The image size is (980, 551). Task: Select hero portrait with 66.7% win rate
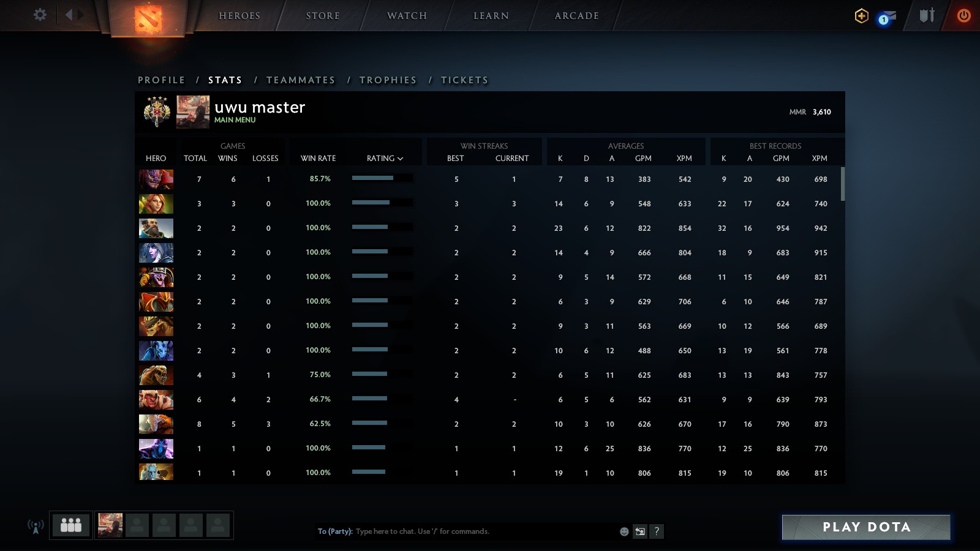[156, 400]
